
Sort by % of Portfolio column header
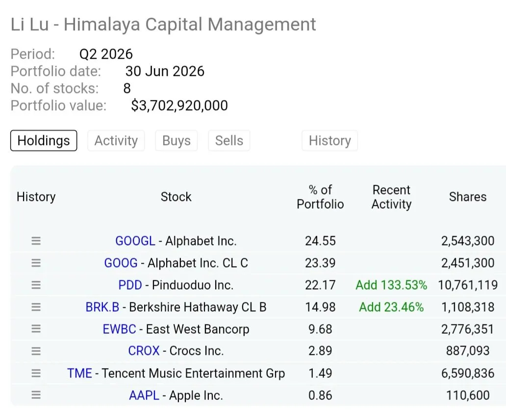320,197
